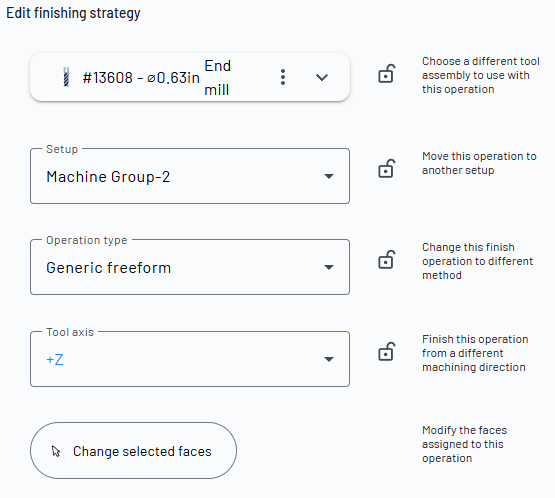Click the 'Move this operation to another setup' description
The width and height of the screenshot is (555, 498).
coord(479,163)
